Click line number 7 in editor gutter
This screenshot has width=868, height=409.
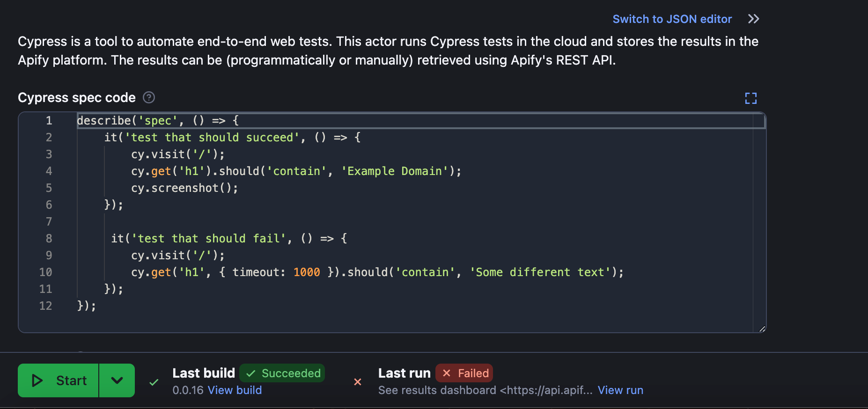point(49,222)
